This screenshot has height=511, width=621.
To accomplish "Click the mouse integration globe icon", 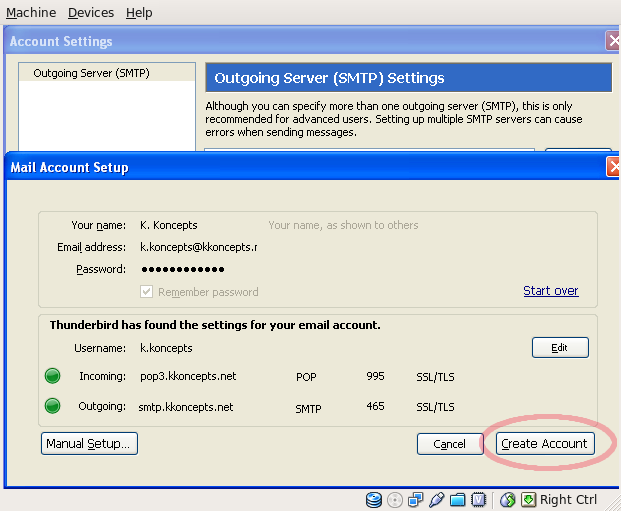I will (x=508, y=500).
